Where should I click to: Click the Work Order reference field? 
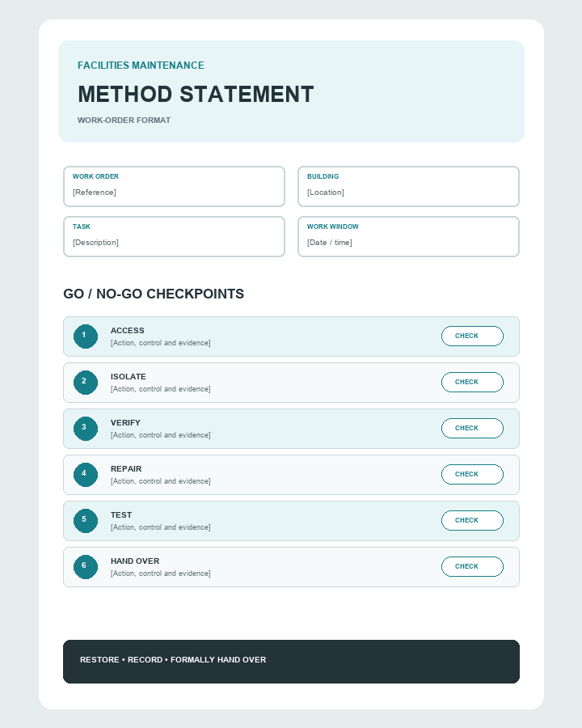(174, 186)
